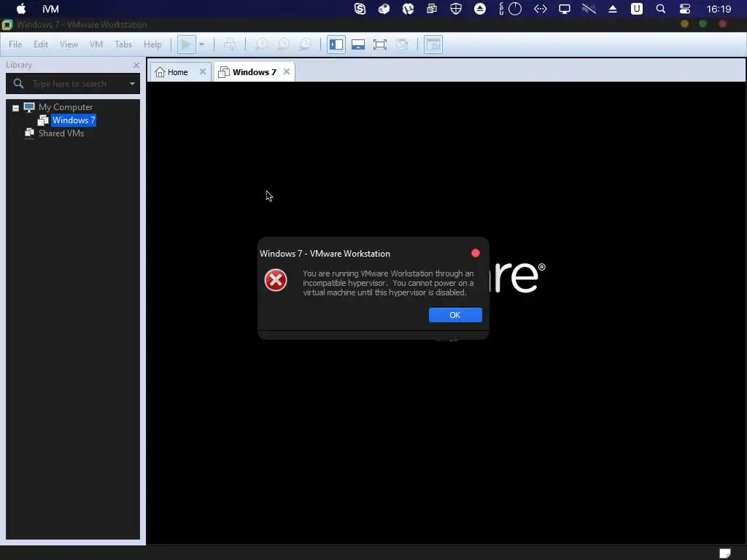This screenshot has width=747, height=560.
Task: Open Spotlight search in menu bar
Action: pos(660,9)
